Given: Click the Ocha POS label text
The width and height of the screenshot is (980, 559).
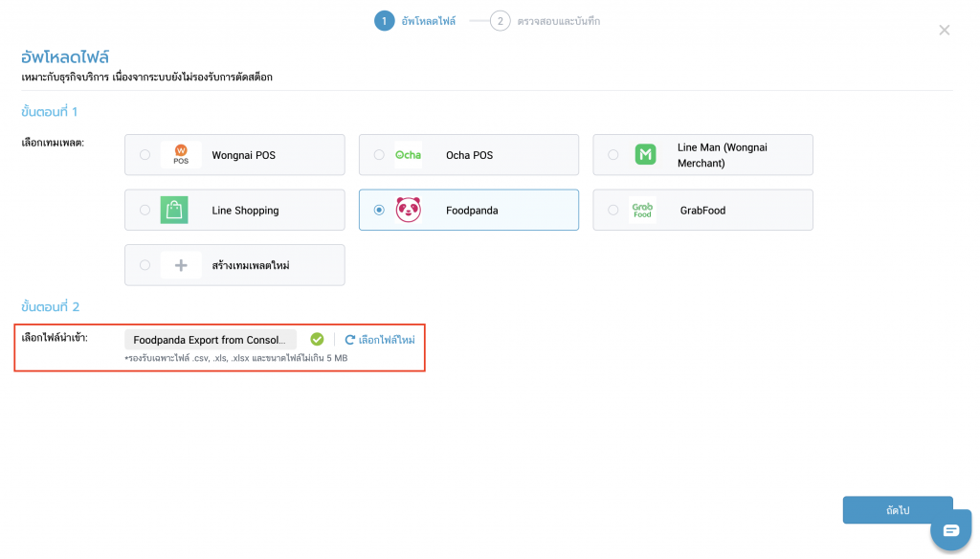Looking at the screenshot, I should [469, 155].
